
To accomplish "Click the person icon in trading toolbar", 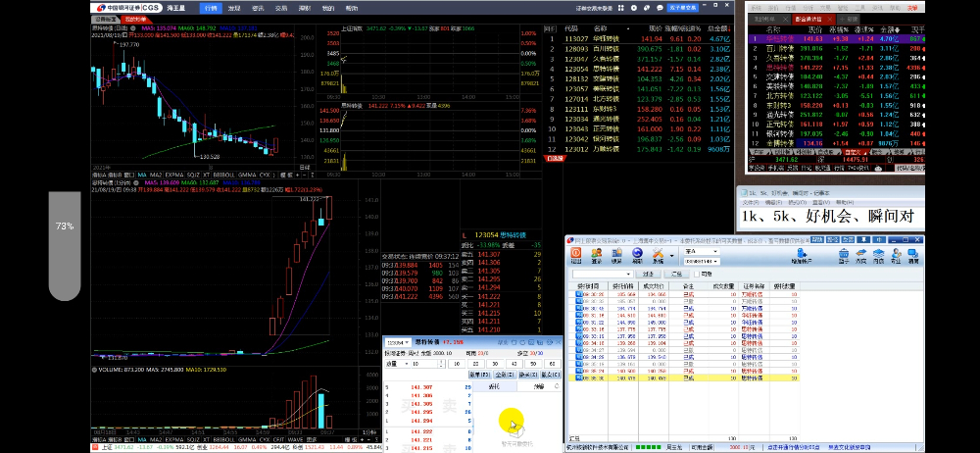I will (896, 257).
